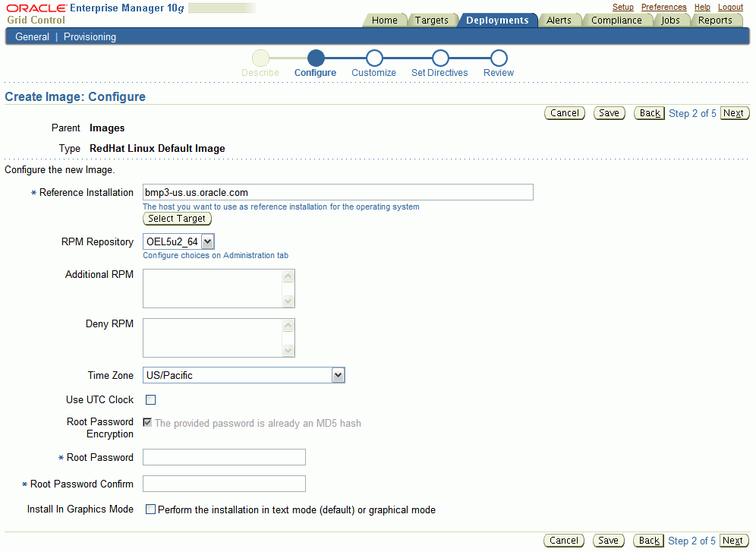The height and width of the screenshot is (552, 756).
Task: Click the top Back button
Action: (x=649, y=113)
